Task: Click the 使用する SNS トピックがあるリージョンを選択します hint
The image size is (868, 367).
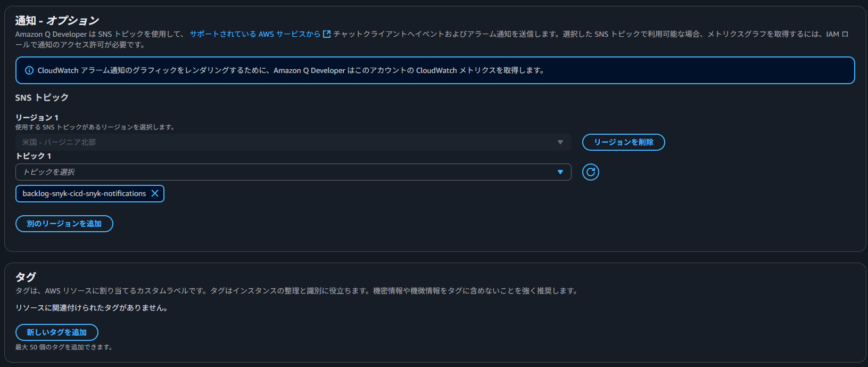Action: 95,127
